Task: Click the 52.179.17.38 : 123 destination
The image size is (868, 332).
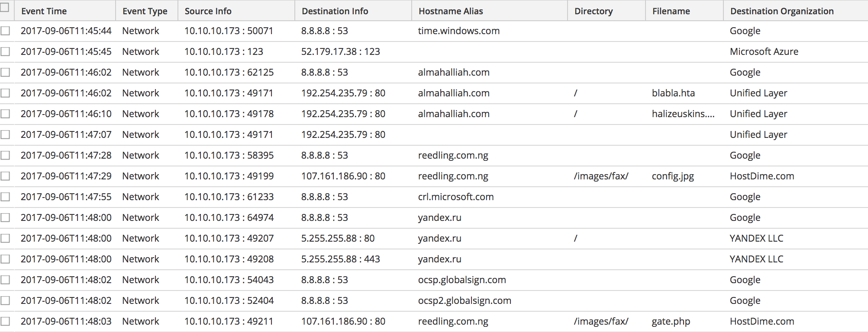Action: tap(340, 51)
